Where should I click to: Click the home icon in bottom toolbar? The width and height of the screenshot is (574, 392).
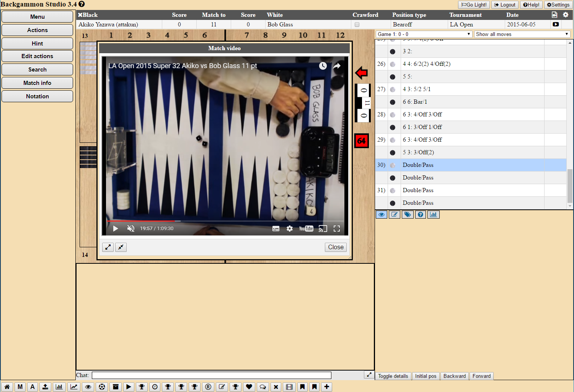7,387
